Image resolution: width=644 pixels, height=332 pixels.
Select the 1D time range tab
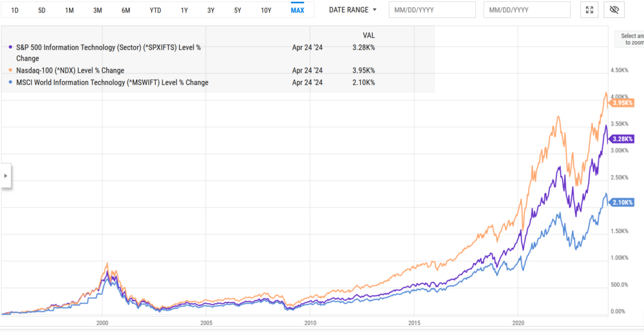pyautogui.click(x=14, y=10)
